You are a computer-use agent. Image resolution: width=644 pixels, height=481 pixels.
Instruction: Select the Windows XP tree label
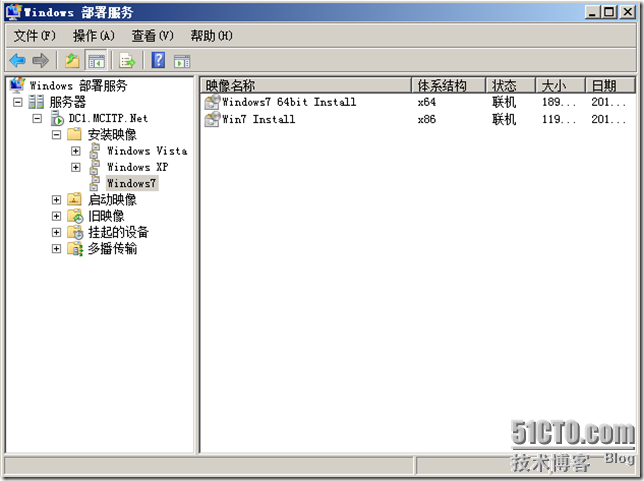point(138,167)
